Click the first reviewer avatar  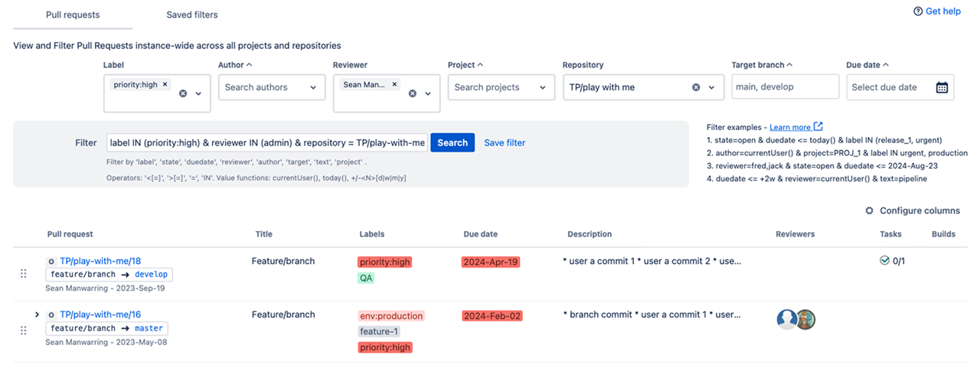click(x=787, y=320)
